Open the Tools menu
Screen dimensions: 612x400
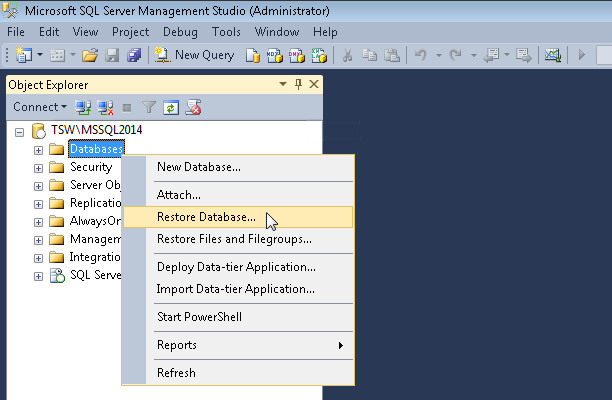[x=226, y=32]
